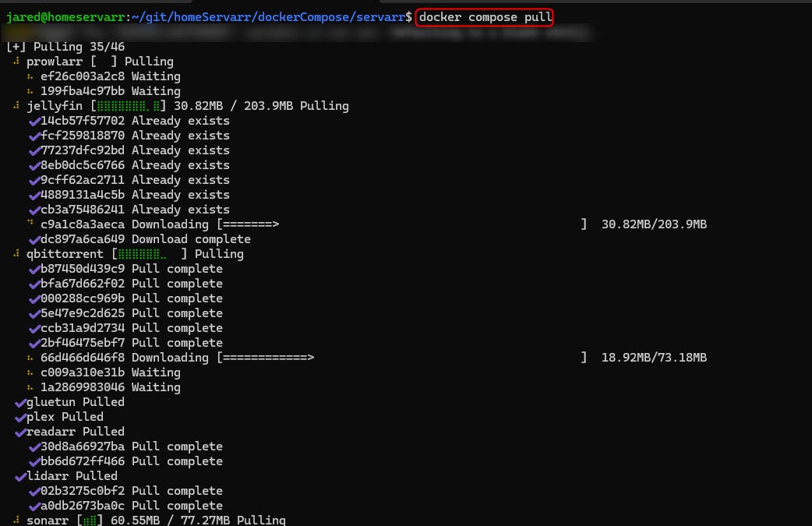Click the c9a1c8a3aeca download progress arrow bar
Screen dimensions: 812x526
402,224
